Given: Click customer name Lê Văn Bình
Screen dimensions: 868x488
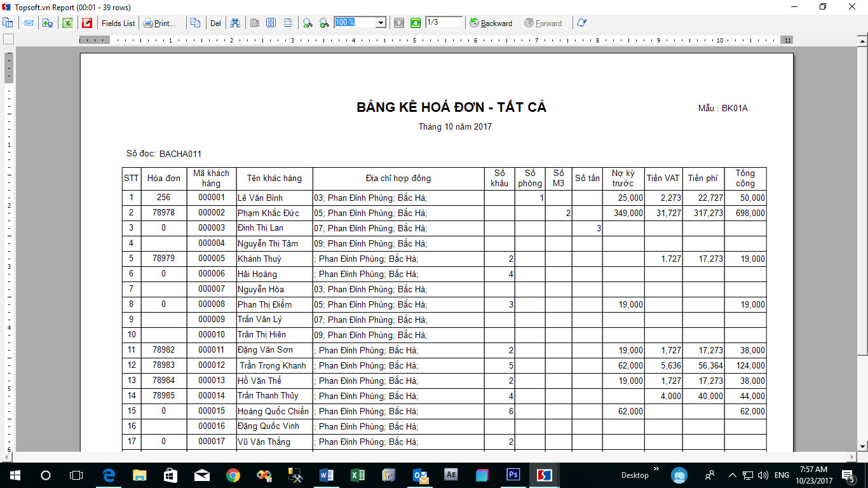Looking at the screenshot, I should point(261,198).
